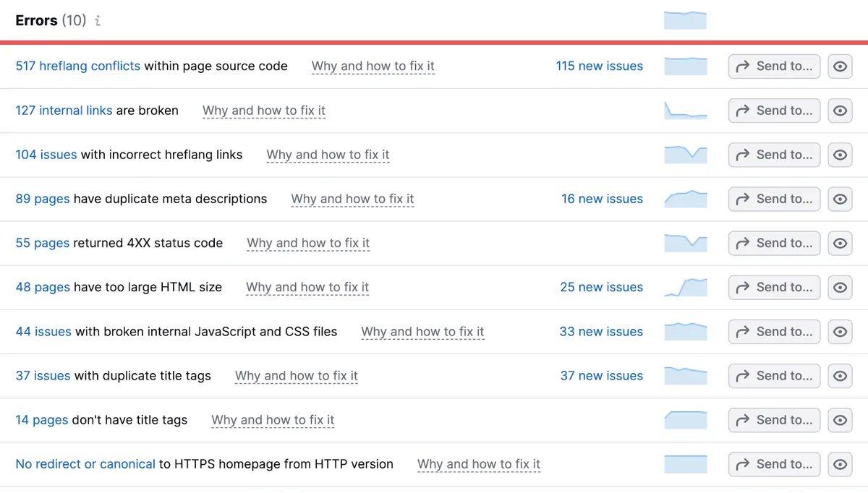Image resolution: width=868 pixels, height=493 pixels.
Task: Open the trend sparkline for too large HTML size
Action: click(685, 288)
